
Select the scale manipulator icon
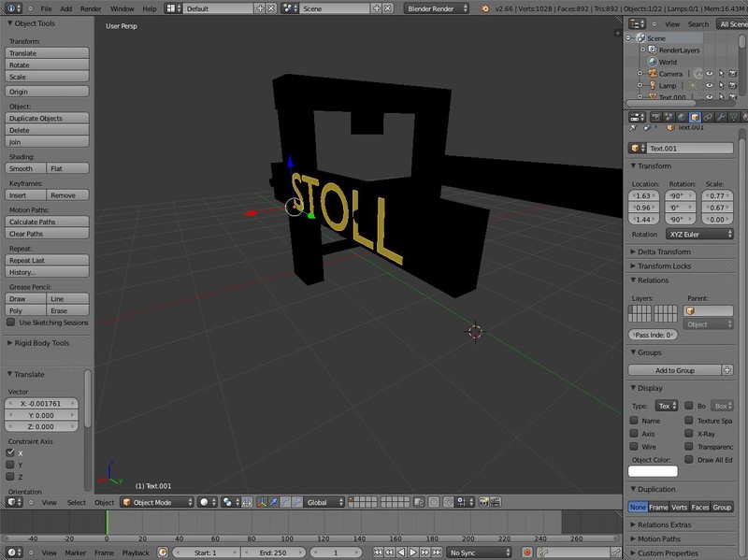297,502
